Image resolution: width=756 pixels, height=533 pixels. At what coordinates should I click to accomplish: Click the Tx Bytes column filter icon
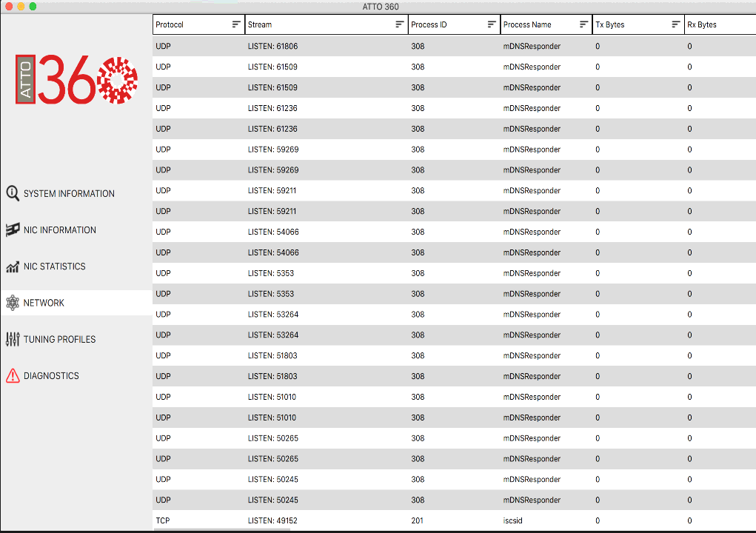(676, 24)
